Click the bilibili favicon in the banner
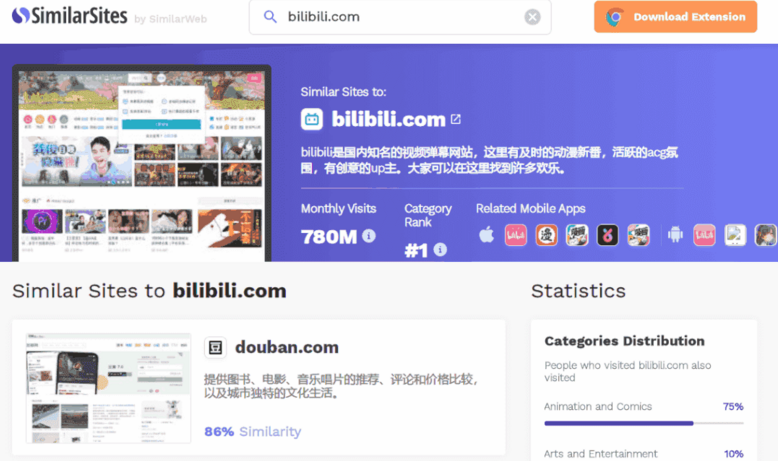 [312, 119]
